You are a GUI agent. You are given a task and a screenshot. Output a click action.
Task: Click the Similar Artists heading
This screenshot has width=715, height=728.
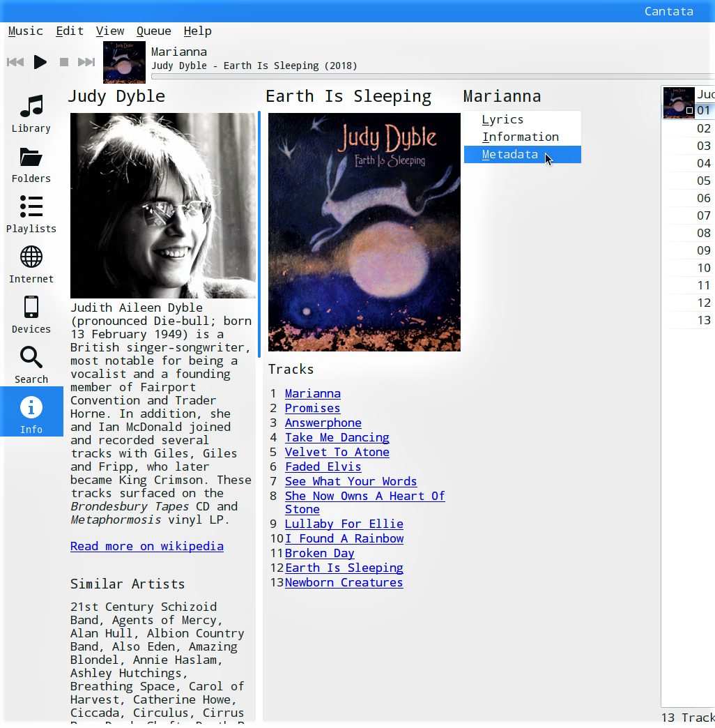tap(128, 584)
